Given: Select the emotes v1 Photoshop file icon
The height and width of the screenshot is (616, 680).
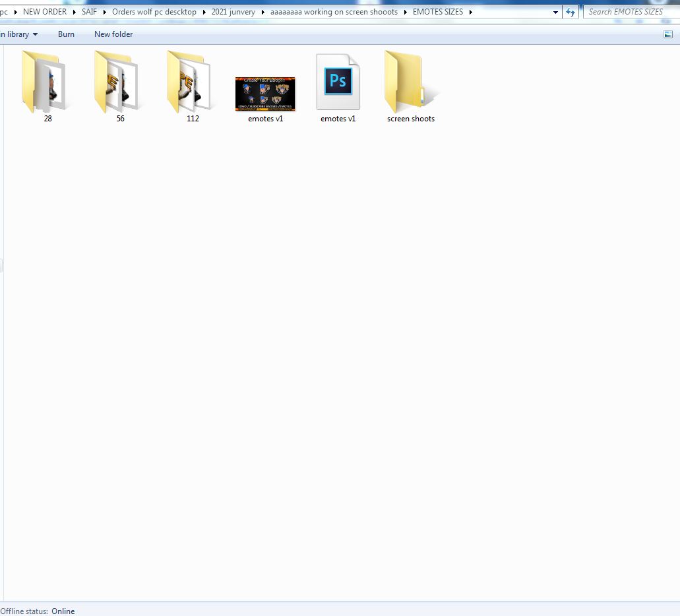Looking at the screenshot, I should coord(338,82).
